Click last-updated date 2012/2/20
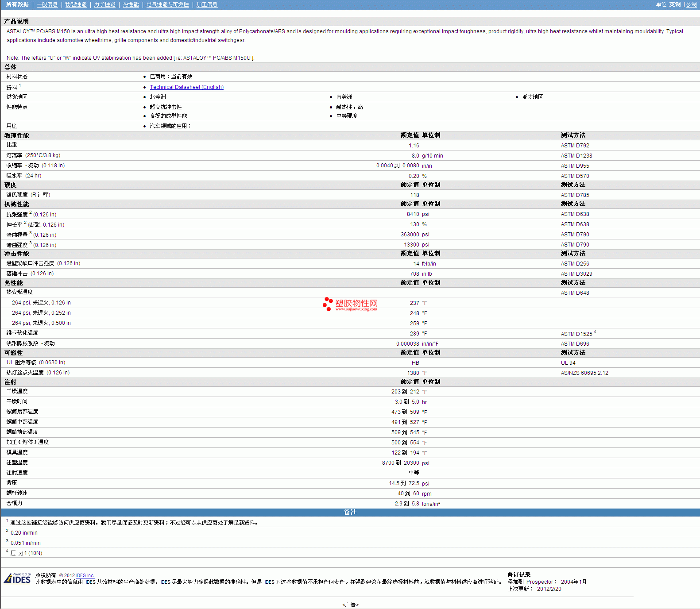 pyautogui.click(x=549, y=589)
